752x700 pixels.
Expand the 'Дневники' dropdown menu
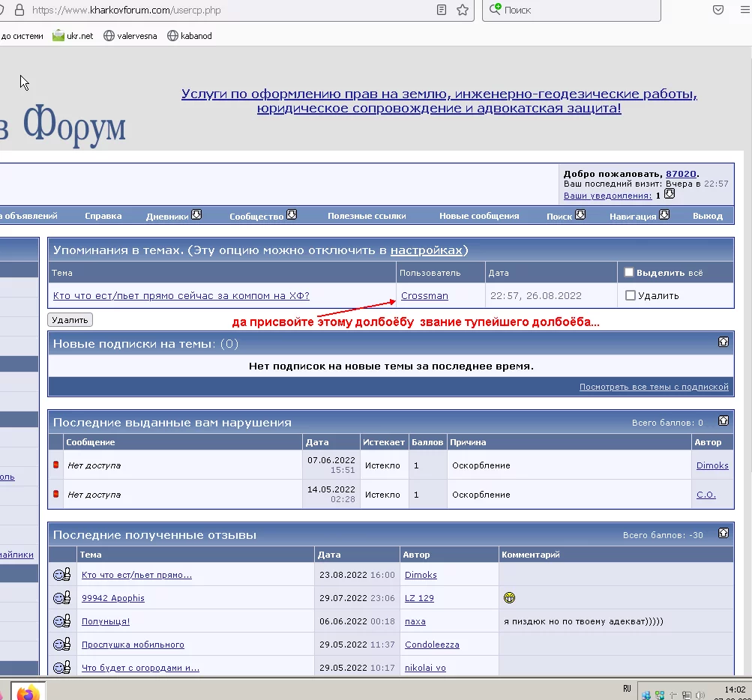(x=196, y=215)
